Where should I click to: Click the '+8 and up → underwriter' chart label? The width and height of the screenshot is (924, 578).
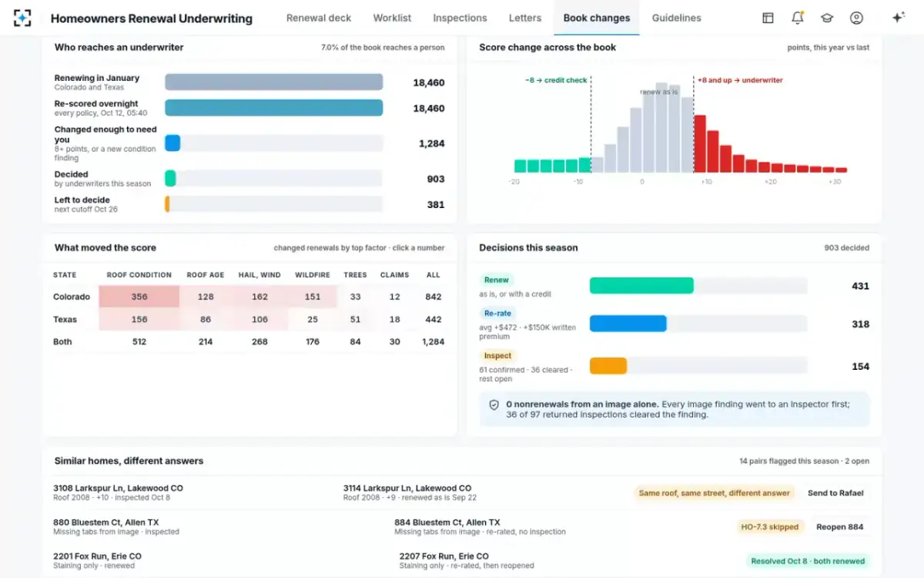click(x=740, y=80)
